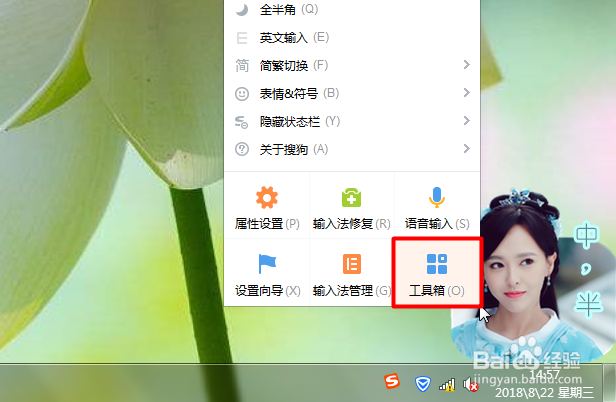Select 全半角 (Q) menu entry
The width and height of the screenshot is (616, 402).
coord(352,9)
